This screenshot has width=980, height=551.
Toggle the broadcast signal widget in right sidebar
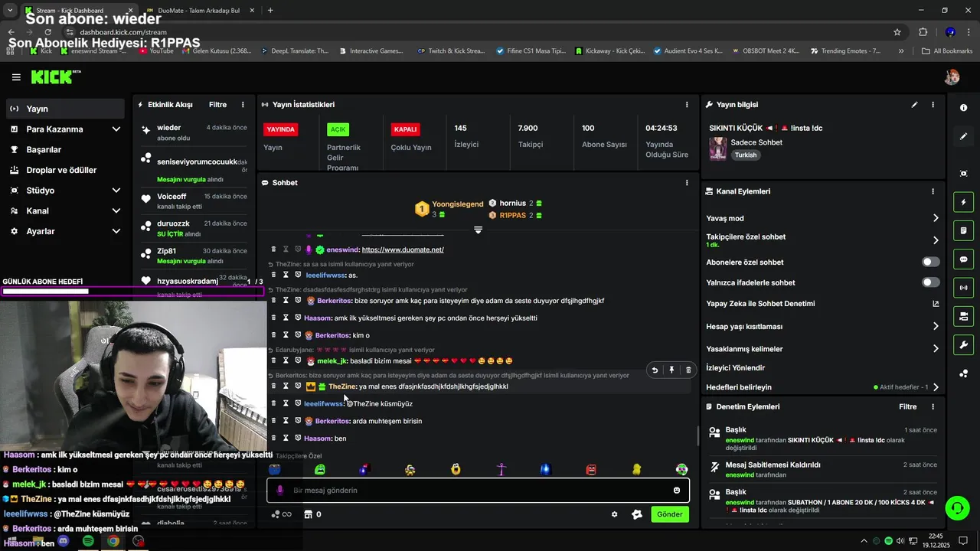coord(963,288)
